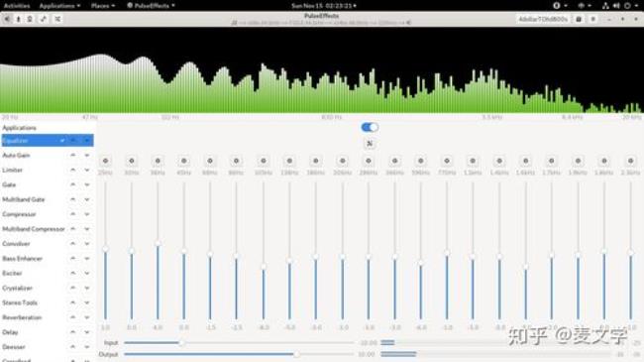Select Compressor in the effects list

(19, 214)
